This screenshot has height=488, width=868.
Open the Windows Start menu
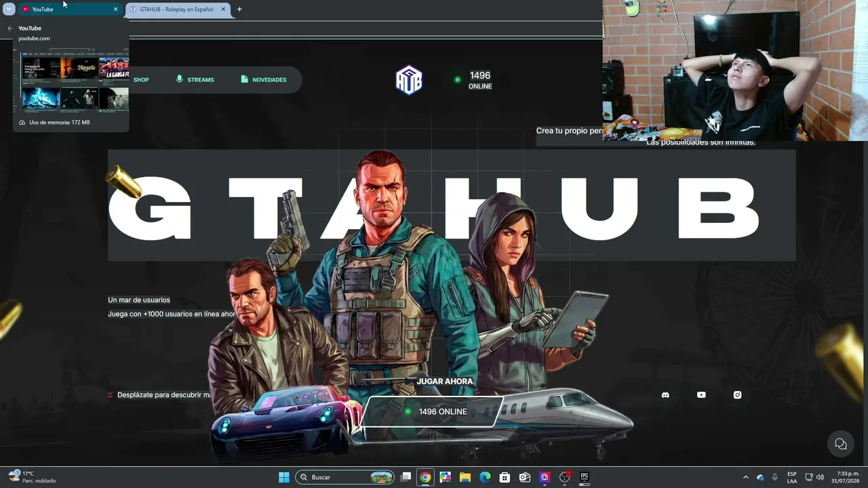(x=284, y=477)
